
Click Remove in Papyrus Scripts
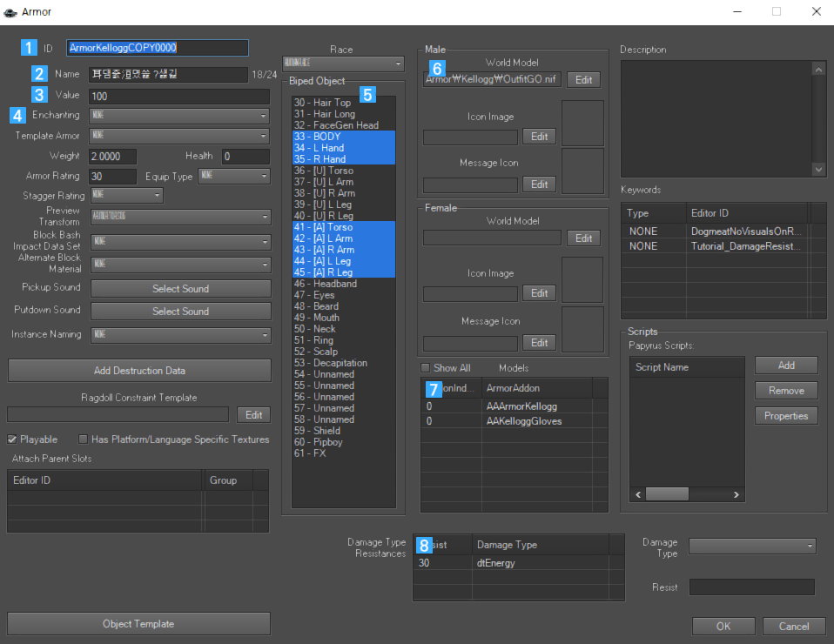[x=786, y=391]
